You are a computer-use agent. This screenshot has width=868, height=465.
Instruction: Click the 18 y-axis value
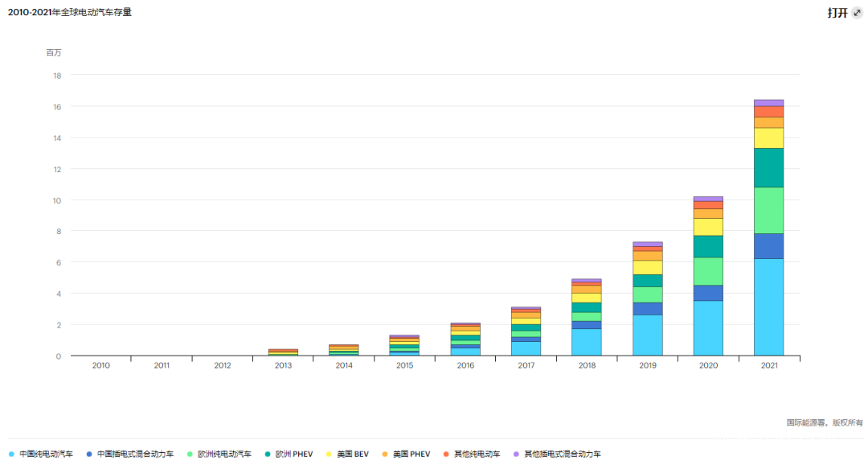[57, 76]
